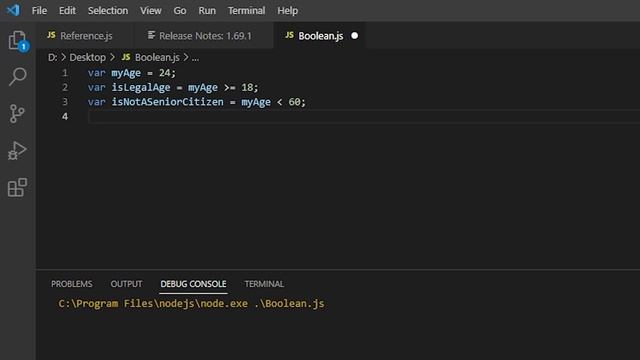Open the Explorer view in activity bar
640x360 pixels.
(18, 40)
